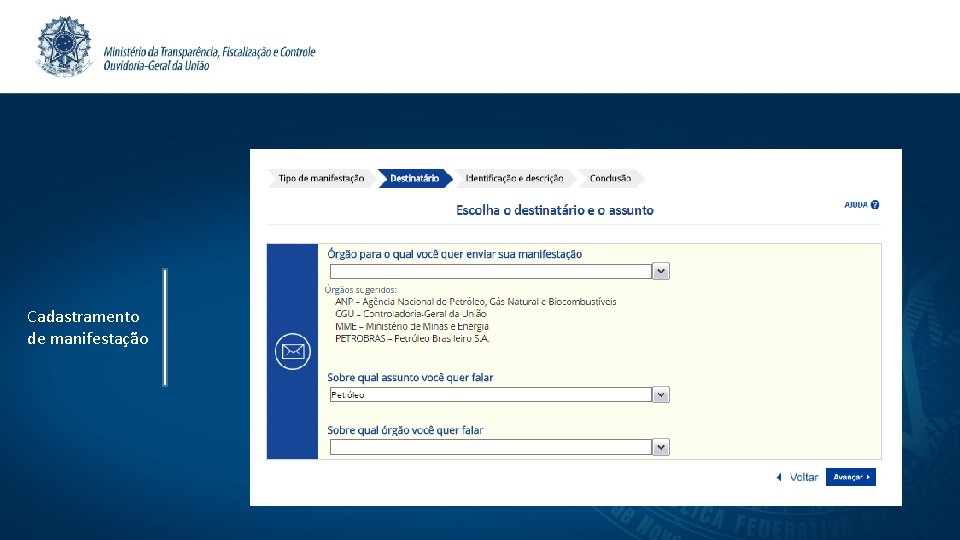
Task: Choose suggested organ 'PETROBRAS – Petróleo Brasileiro S.A.'
Action: 411,339
